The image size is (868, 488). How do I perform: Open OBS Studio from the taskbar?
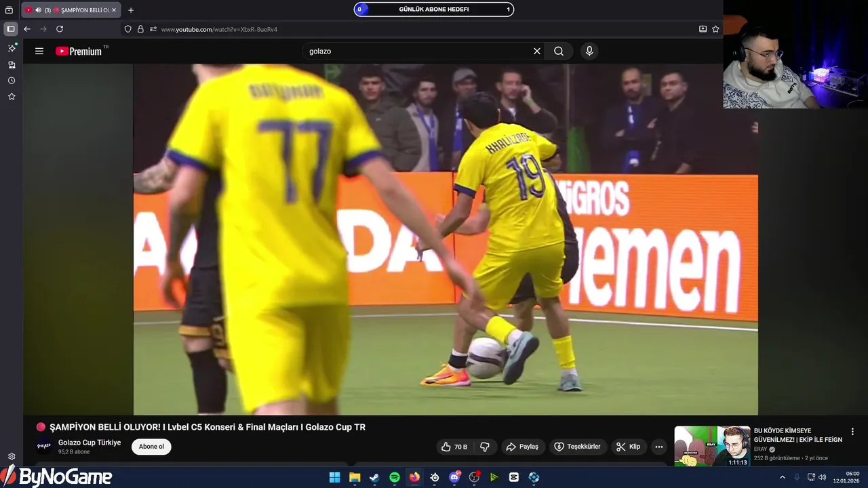point(474,477)
